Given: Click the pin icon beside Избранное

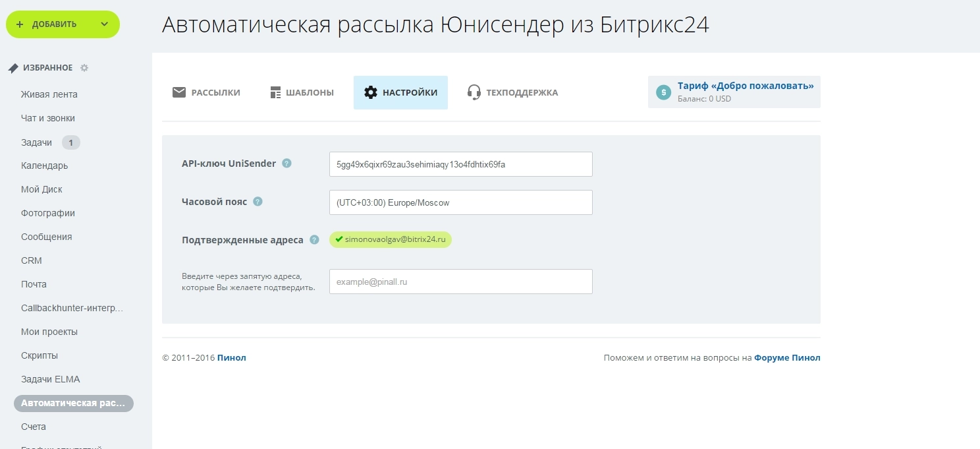Looking at the screenshot, I should click(13, 68).
